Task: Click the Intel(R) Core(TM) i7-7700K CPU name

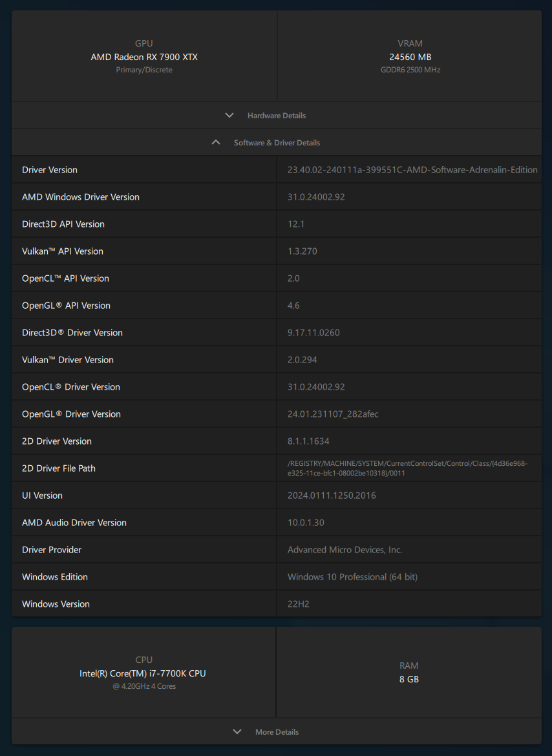Action: 143,673
